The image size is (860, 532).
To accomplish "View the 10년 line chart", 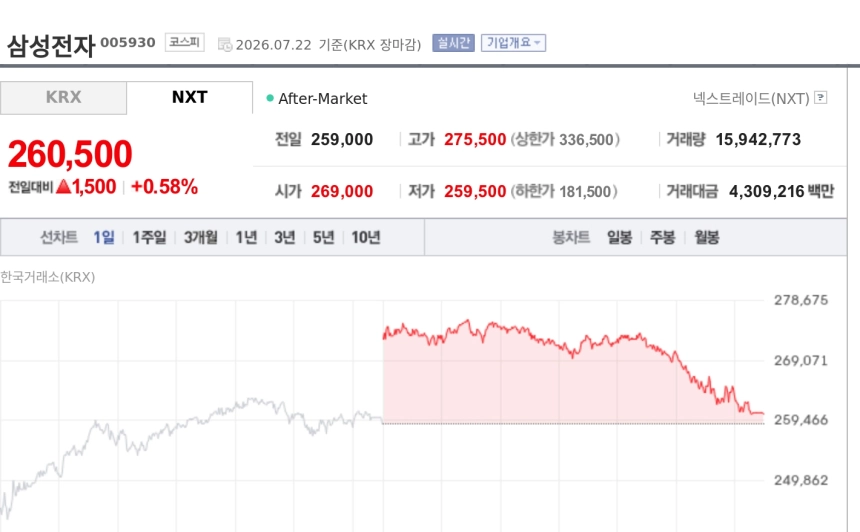I will click(366, 237).
